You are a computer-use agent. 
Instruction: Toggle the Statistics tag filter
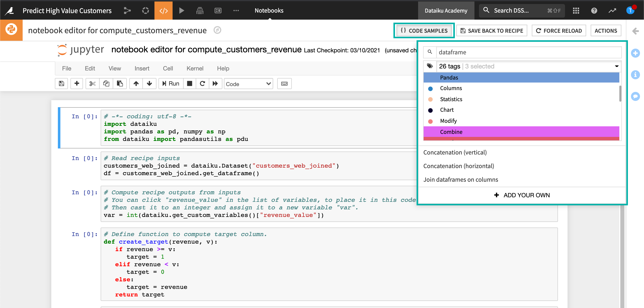click(451, 99)
